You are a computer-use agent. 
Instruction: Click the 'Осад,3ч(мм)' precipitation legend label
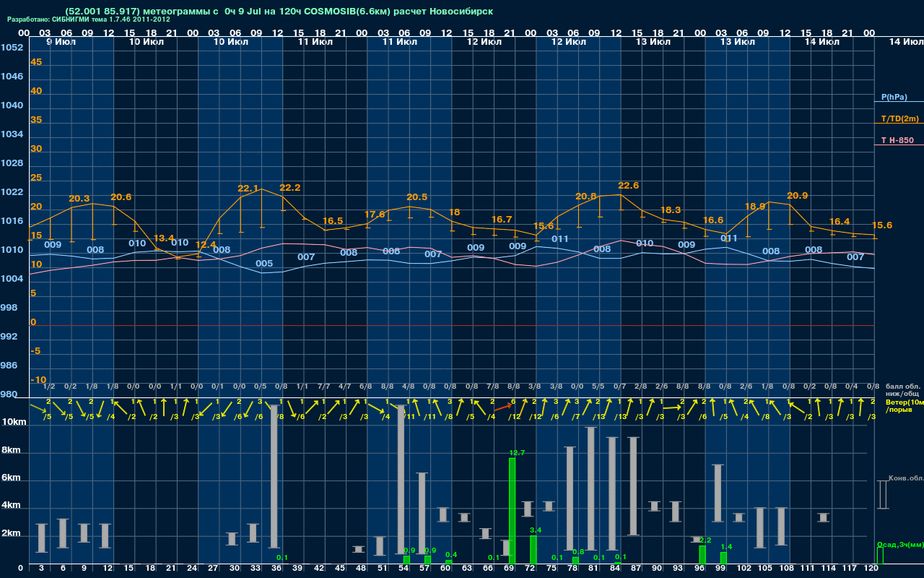(899, 544)
